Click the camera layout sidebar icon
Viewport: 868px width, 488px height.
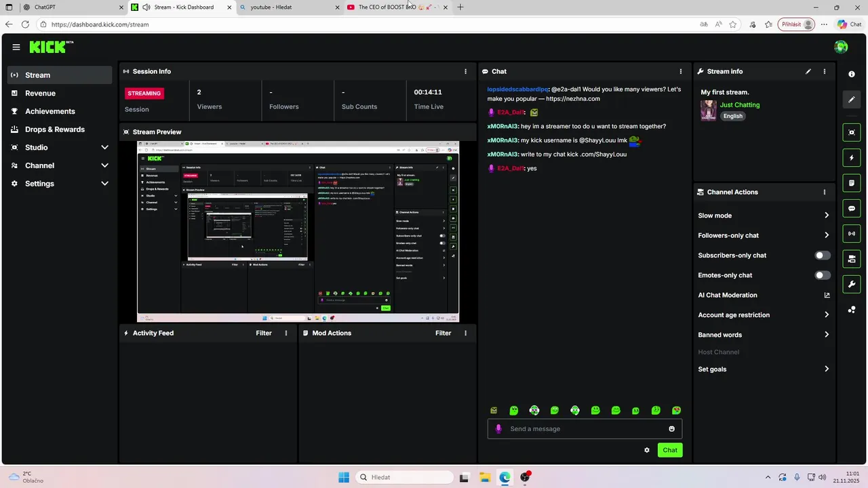852,259
